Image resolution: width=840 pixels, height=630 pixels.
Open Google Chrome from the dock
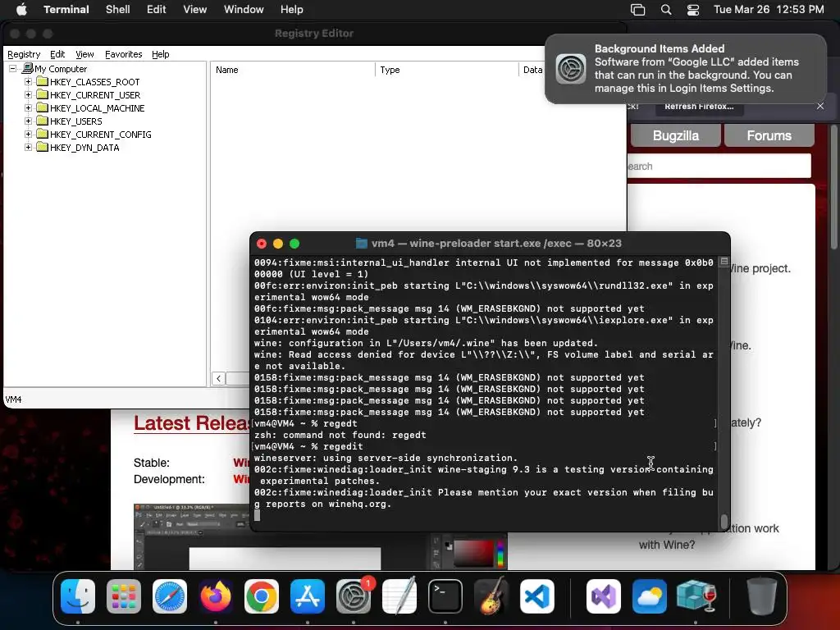click(262, 596)
